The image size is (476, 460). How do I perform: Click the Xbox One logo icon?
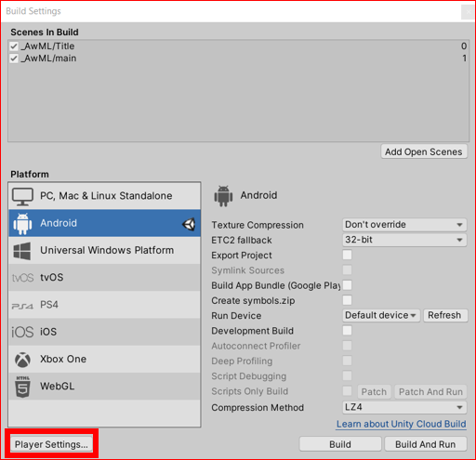click(x=22, y=360)
